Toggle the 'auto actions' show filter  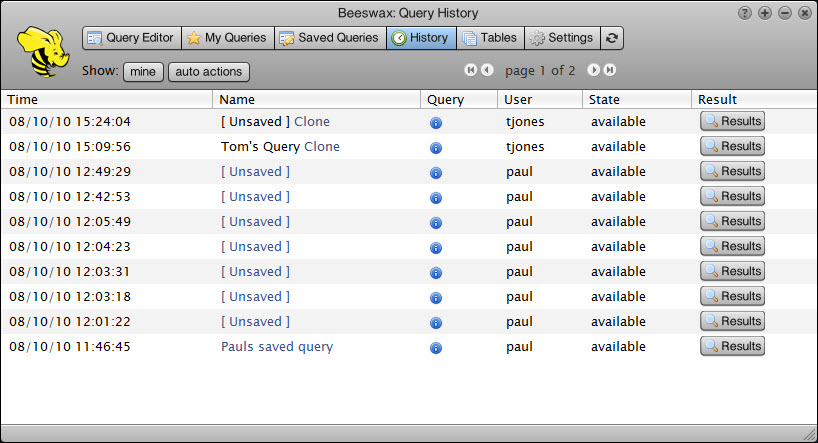point(208,72)
